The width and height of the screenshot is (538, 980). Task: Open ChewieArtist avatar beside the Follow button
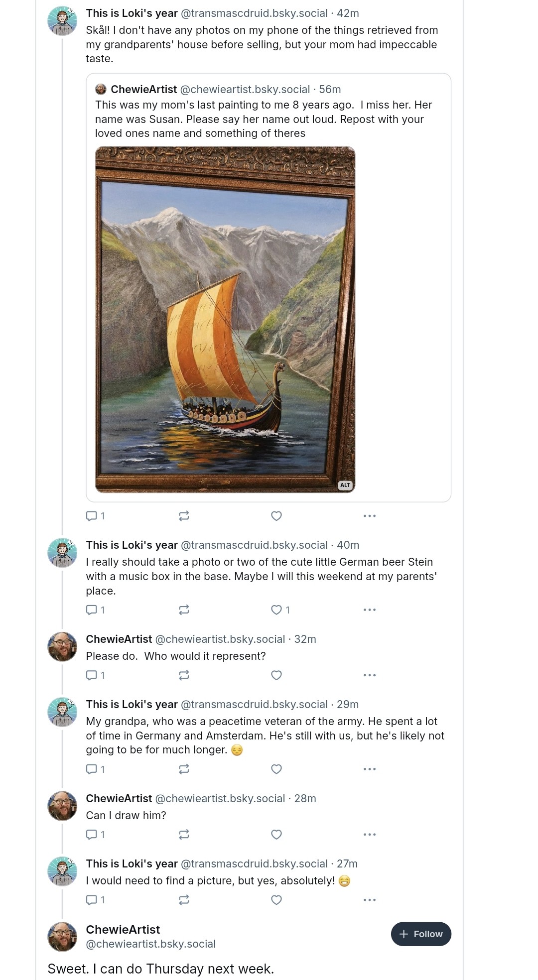click(62, 936)
